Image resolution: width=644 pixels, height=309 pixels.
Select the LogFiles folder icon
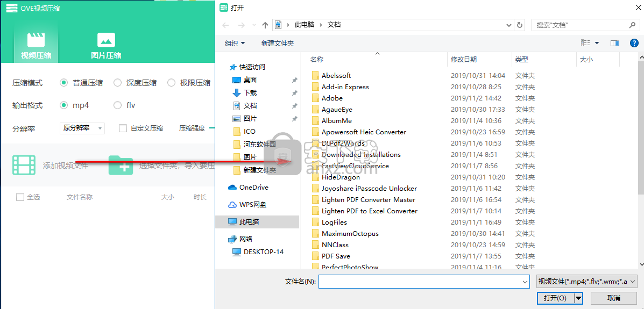click(x=315, y=222)
